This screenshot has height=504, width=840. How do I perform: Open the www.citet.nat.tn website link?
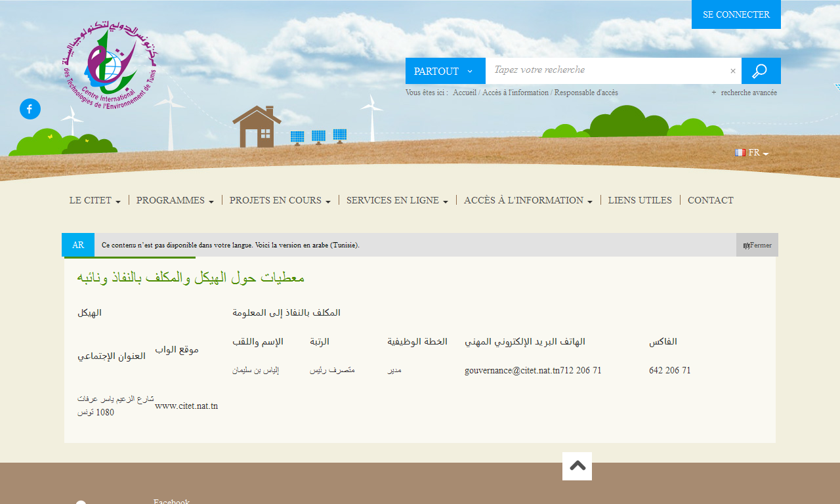186,406
